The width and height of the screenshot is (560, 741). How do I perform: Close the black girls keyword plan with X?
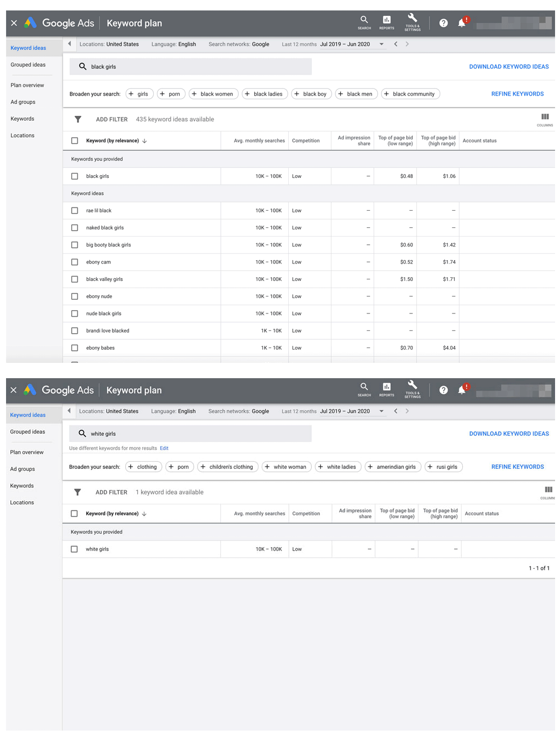click(x=14, y=23)
